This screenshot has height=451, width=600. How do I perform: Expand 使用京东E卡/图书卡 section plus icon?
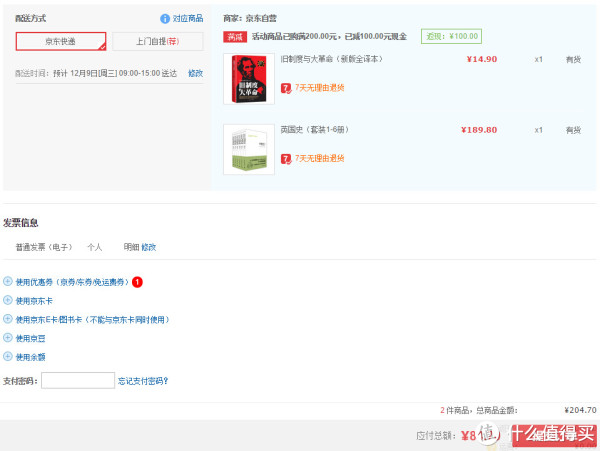tap(8, 319)
